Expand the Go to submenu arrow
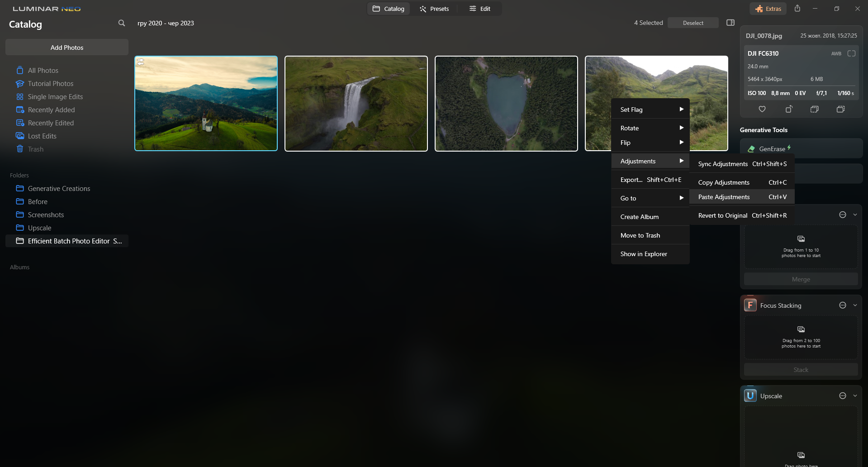The image size is (868, 467). tap(681, 198)
